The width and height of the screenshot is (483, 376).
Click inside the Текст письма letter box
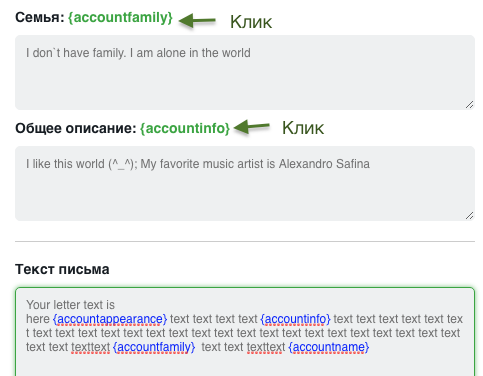click(x=245, y=332)
